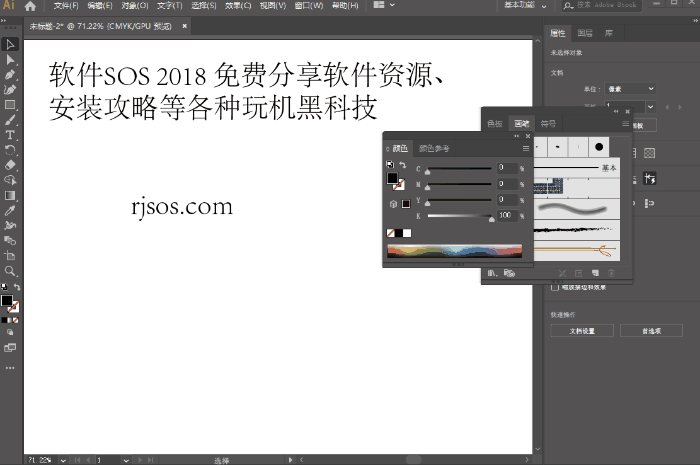The width and height of the screenshot is (700, 465).
Task: Toggle Scale Strokes and Effects checkbox
Action: 555,287
